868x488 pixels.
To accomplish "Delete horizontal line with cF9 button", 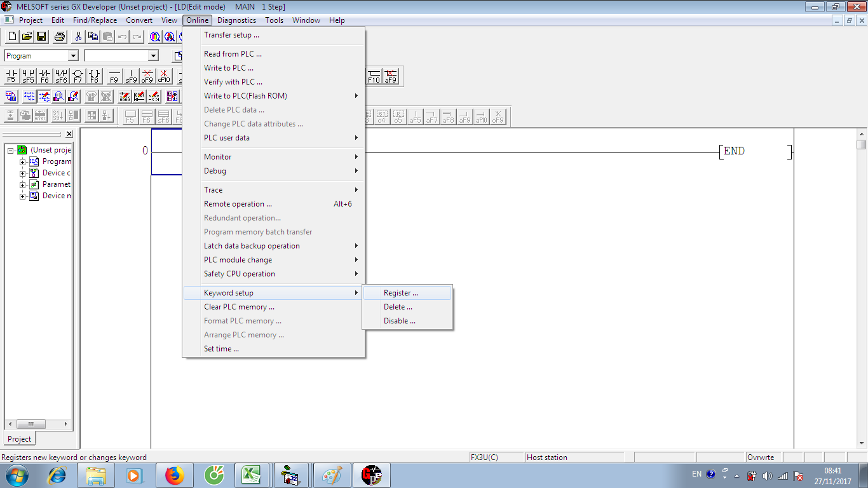I will tap(147, 77).
